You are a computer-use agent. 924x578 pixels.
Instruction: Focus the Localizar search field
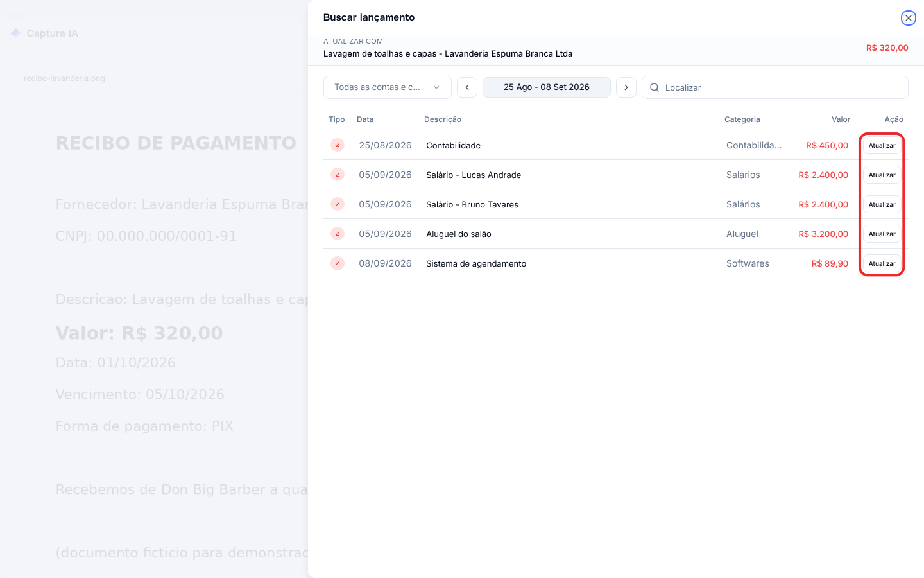coord(775,87)
